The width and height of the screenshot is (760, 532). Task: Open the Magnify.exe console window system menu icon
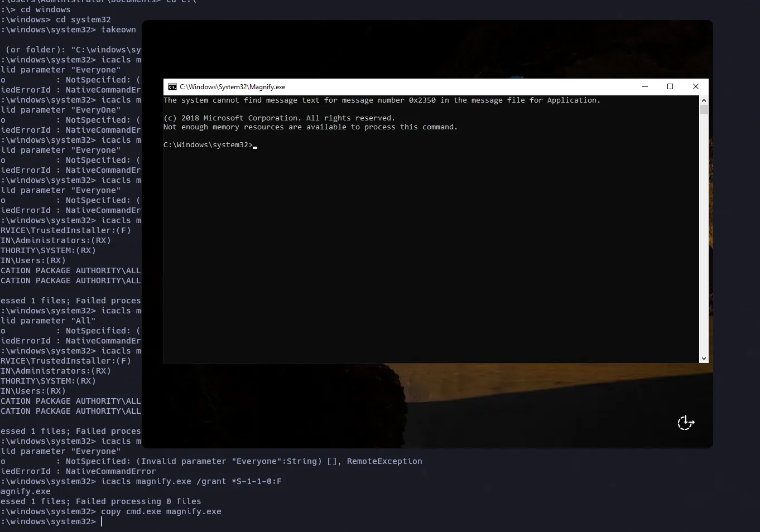[x=172, y=87]
